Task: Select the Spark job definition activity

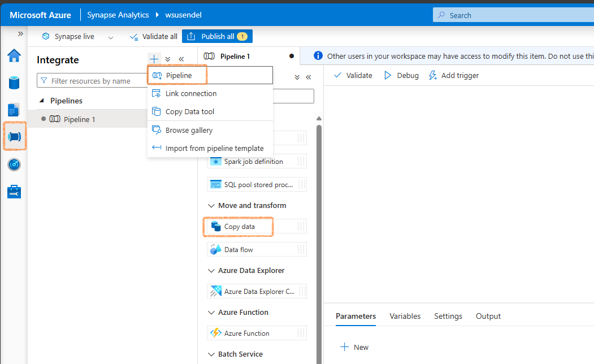Action: (x=257, y=161)
